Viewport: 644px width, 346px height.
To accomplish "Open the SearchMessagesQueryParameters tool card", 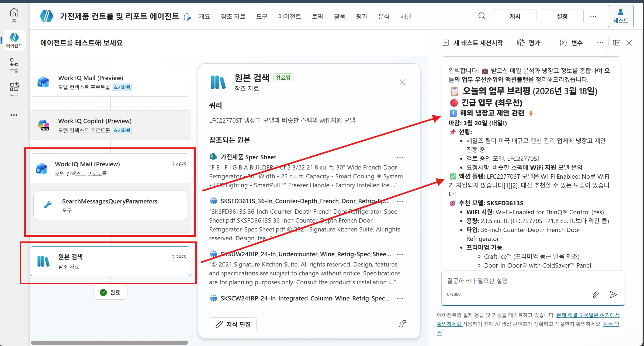I will pyautogui.click(x=110, y=205).
